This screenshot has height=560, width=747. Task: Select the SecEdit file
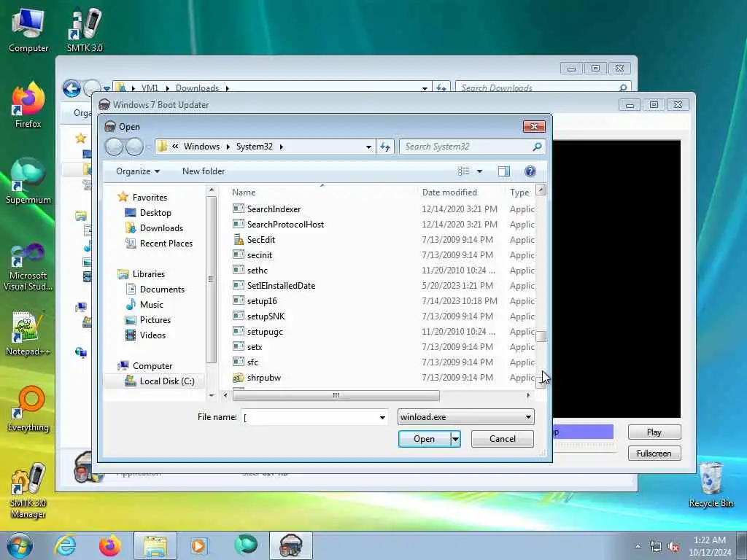pos(260,239)
